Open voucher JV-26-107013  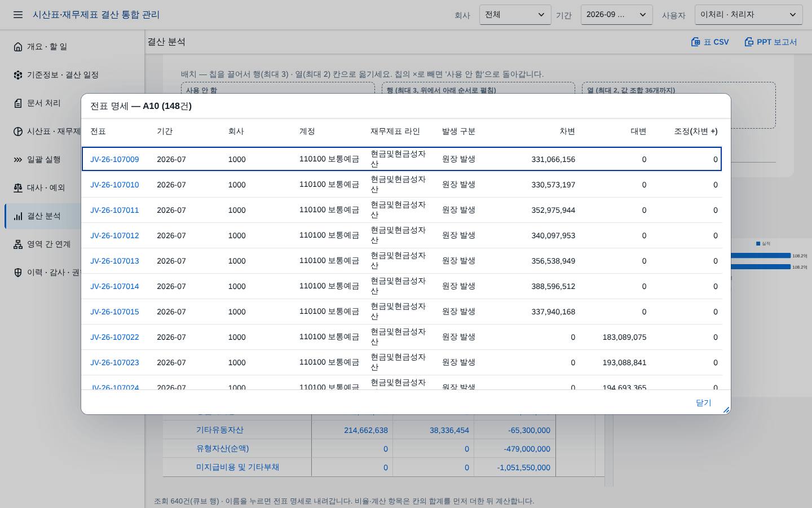[x=114, y=261]
